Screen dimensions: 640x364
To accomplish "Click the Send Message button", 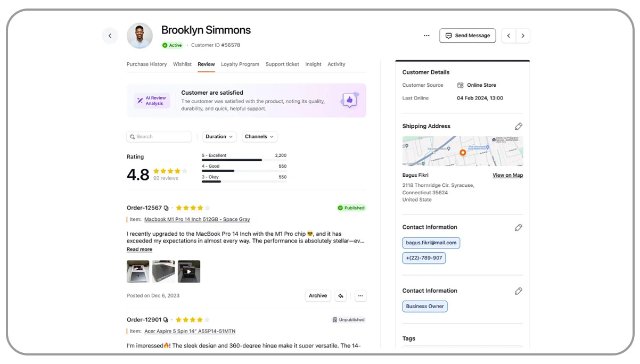I will (x=467, y=35).
